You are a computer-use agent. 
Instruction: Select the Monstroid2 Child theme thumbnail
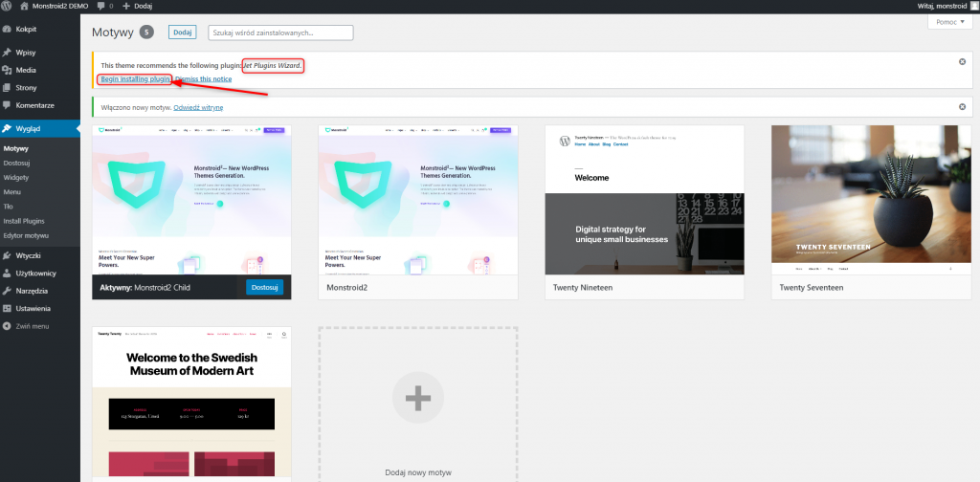(x=191, y=200)
